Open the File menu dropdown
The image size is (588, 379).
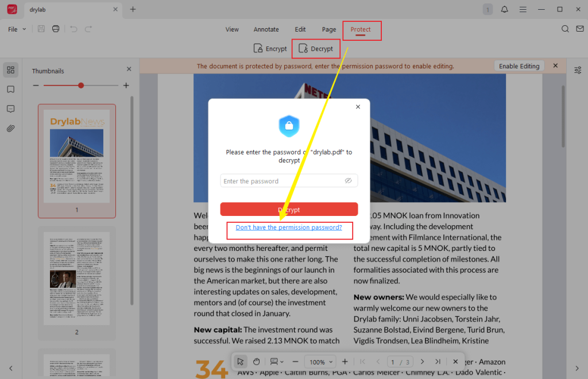[x=16, y=29]
